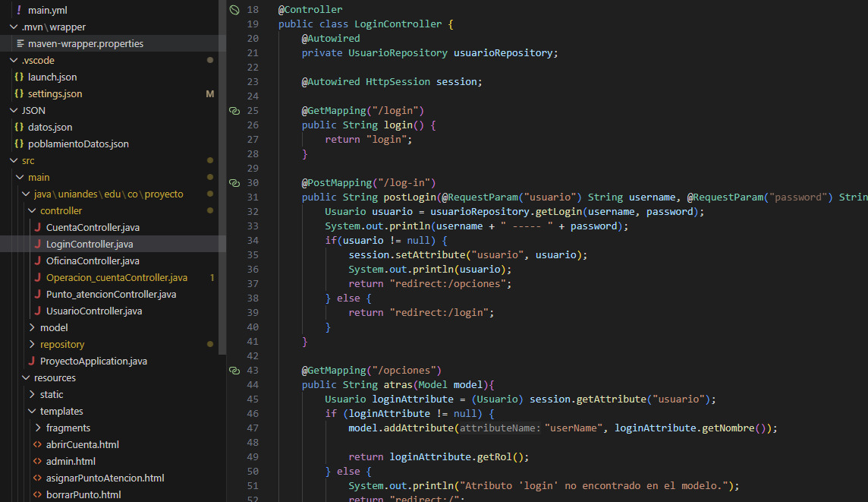
Task: Click the JSON braces icon of launch.json
Action: point(19,77)
